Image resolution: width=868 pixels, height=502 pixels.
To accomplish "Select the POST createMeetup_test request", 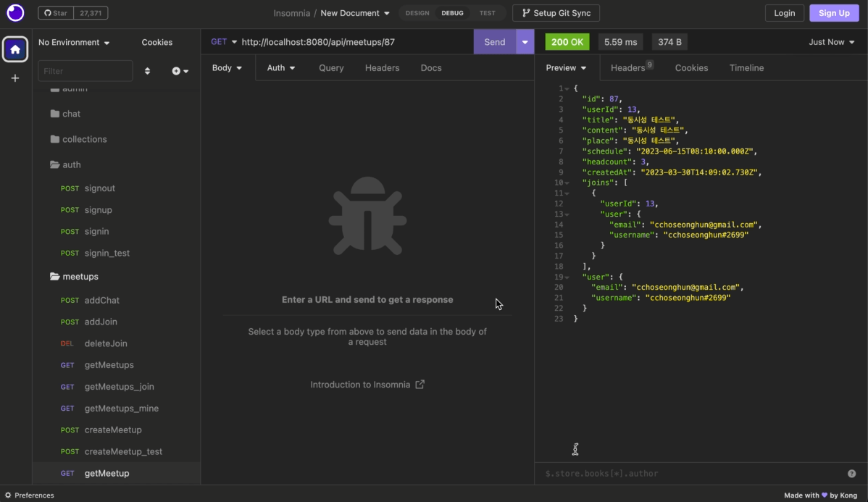I will 116,451.
